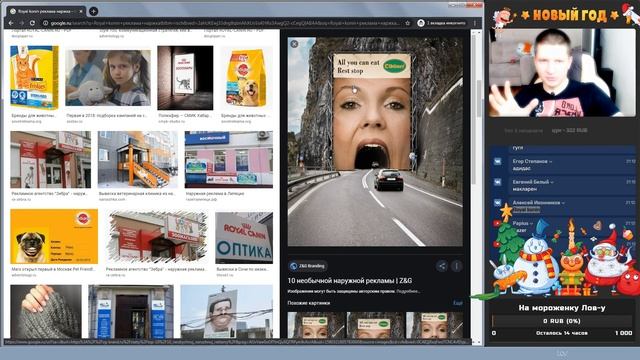
Task: Open site info icon beside google.ru
Action: point(45,23)
